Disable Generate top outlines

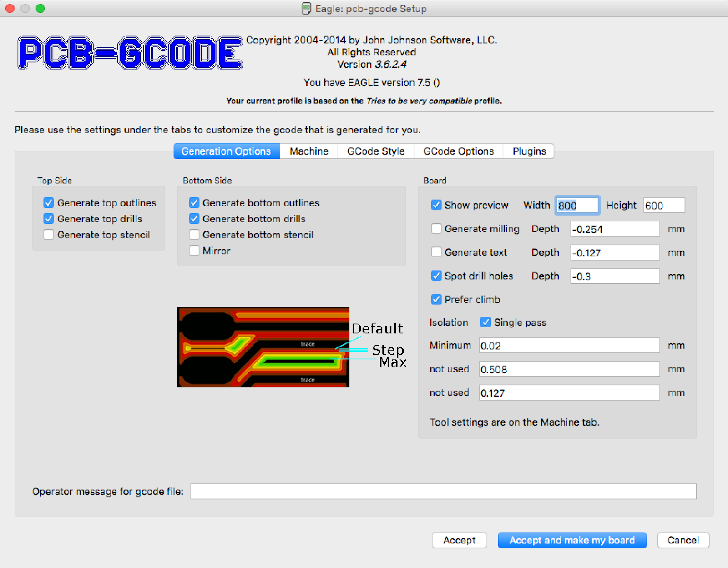click(x=49, y=203)
